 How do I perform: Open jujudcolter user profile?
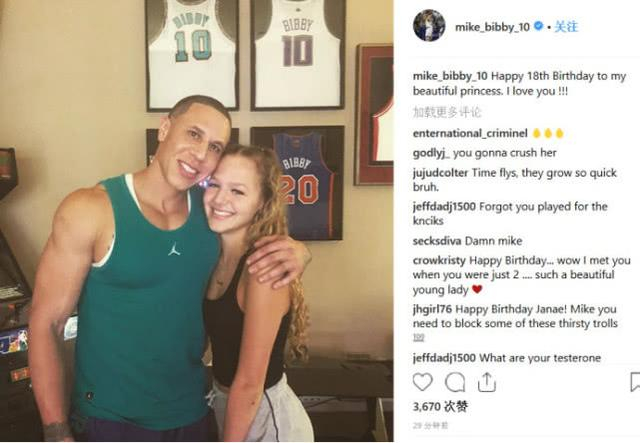440,173
